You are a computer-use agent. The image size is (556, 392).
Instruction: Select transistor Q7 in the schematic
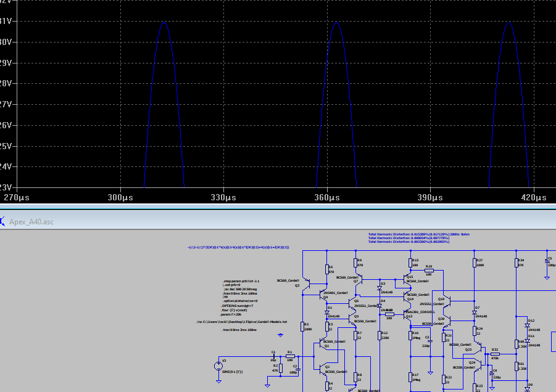[x=359, y=279]
